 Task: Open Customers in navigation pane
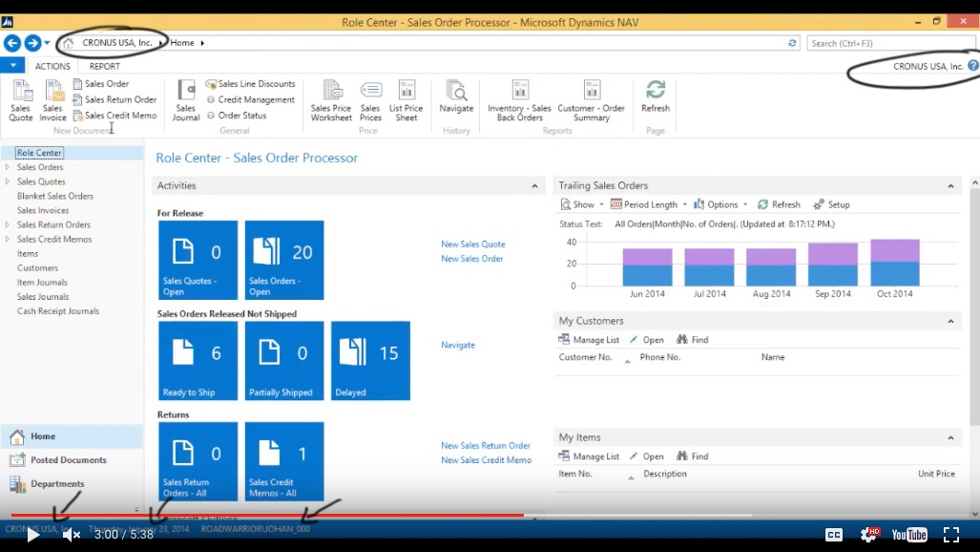coord(37,267)
